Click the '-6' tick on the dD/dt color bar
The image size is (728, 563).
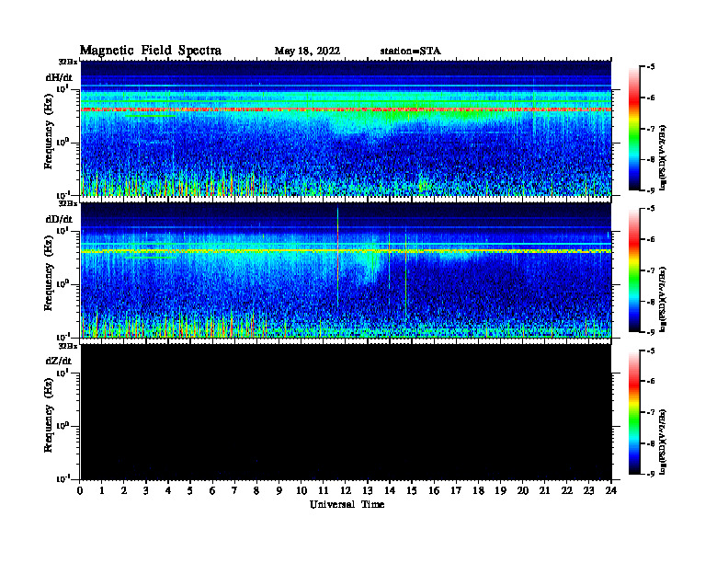(651, 239)
